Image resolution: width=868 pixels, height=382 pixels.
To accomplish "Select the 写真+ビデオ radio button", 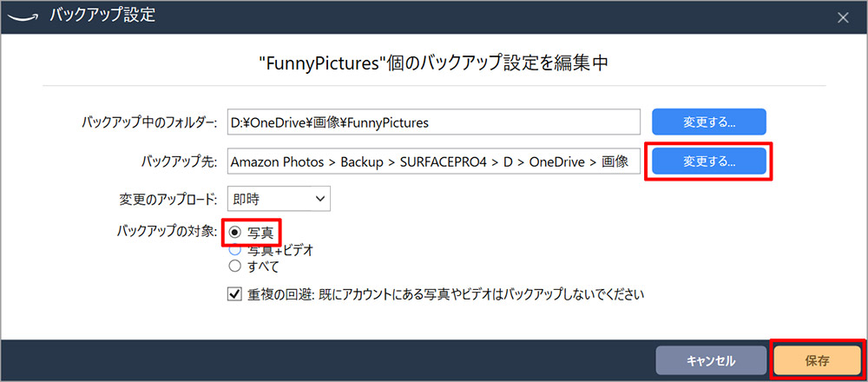I will (234, 250).
